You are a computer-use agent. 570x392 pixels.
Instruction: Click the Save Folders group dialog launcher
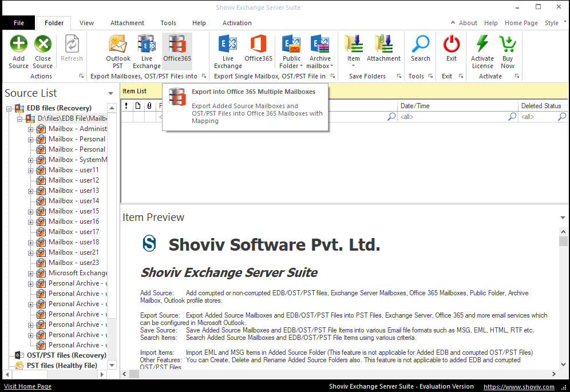(x=399, y=76)
